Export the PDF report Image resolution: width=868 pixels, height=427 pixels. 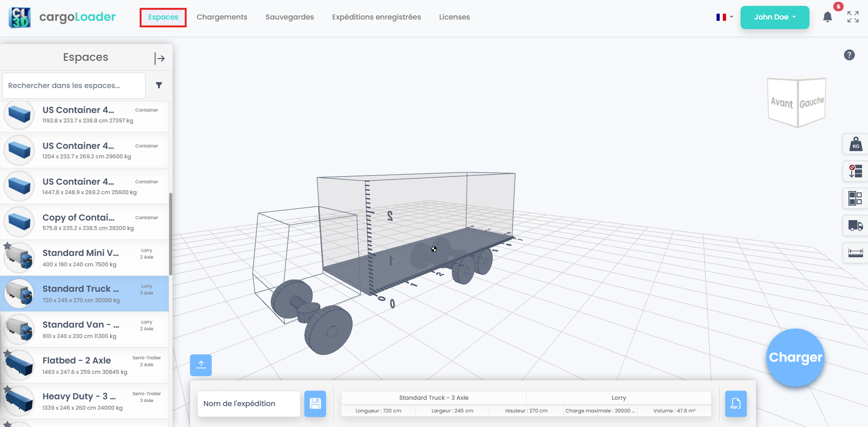click(736, 403)
